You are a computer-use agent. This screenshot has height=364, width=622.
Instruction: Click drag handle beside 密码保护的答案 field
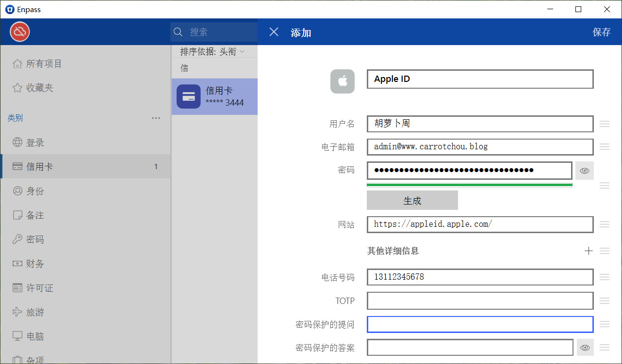click(x=605, y=348)
